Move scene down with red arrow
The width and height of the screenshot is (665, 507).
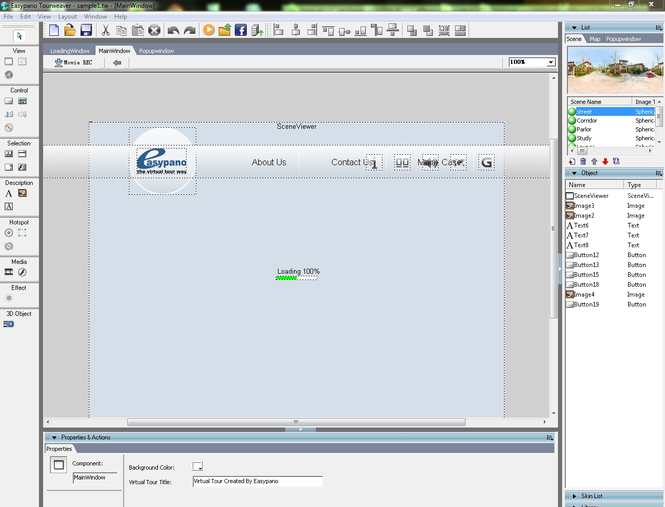605,161
